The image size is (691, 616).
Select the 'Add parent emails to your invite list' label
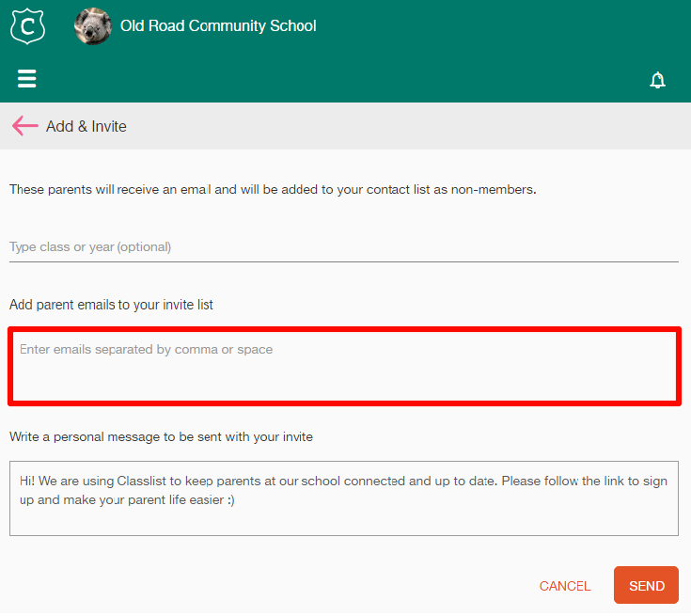(111, 305)
